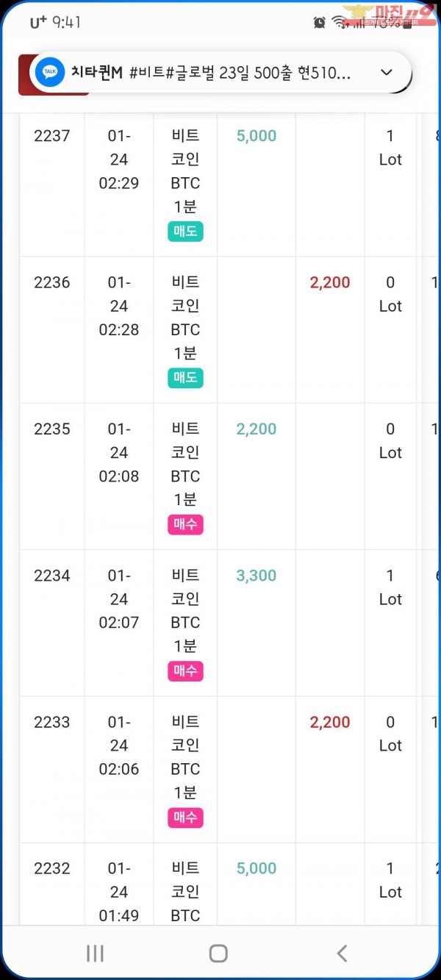Tap the 매도 badge in row 2237
Image resolution: width=441 pixels, height=980 pixels.
coord(185,232)
